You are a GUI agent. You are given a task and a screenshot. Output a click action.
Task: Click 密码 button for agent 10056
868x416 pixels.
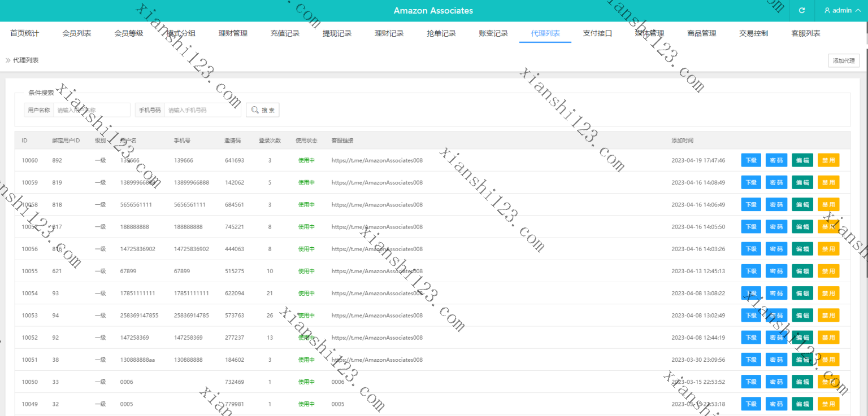[776, 249]
